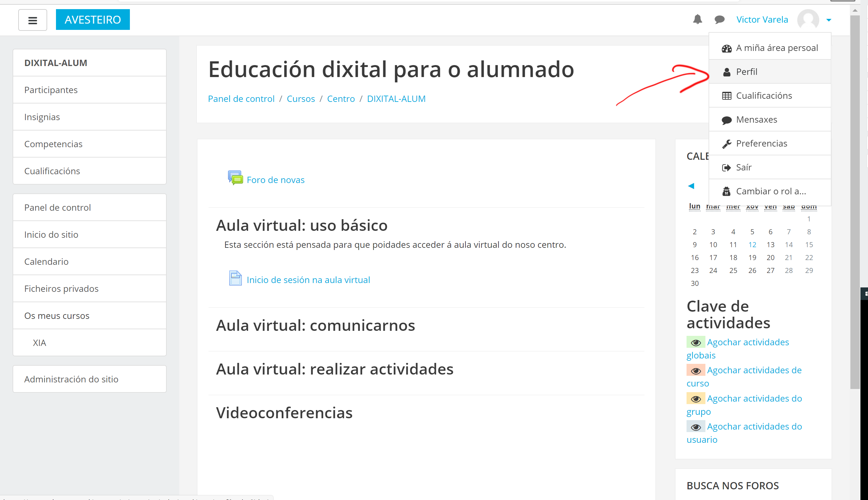Click the Foro de novas forum icon
The width and height of the screenshot is (868, 500).
tap(235, 178)
